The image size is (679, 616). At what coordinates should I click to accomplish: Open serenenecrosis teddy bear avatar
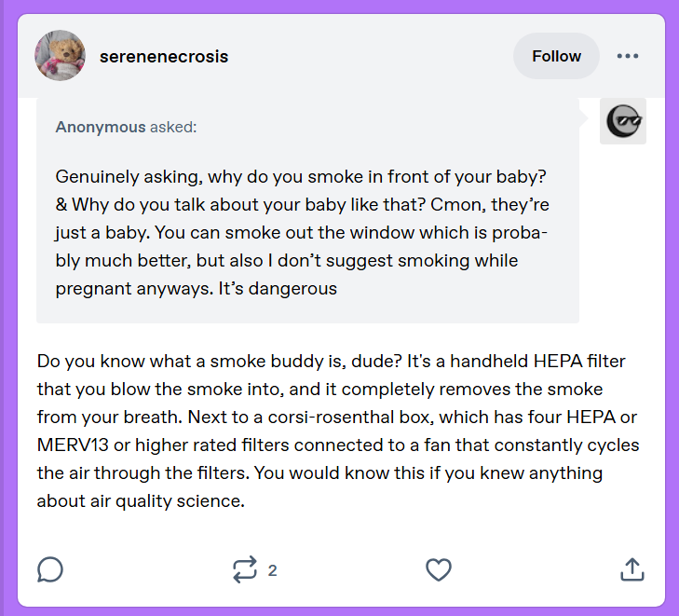[61, 55]
